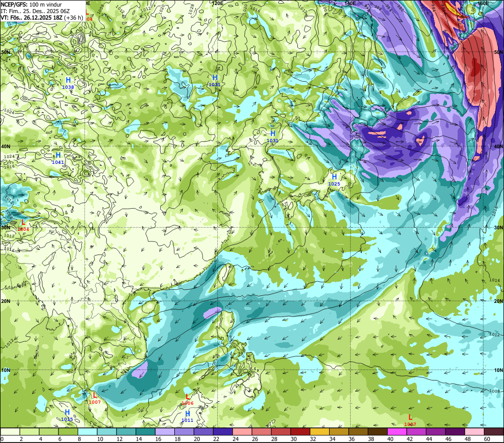Click the 'VT: Fös.. 26.12.2025 18Z (+36 h)' line
The image size is (504, 443).
click(x=42, y=17)
